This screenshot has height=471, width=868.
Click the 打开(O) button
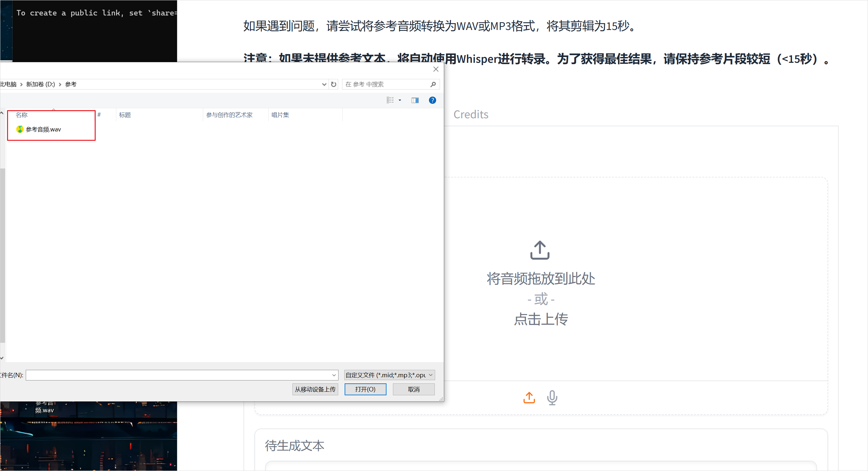point(365,389)
